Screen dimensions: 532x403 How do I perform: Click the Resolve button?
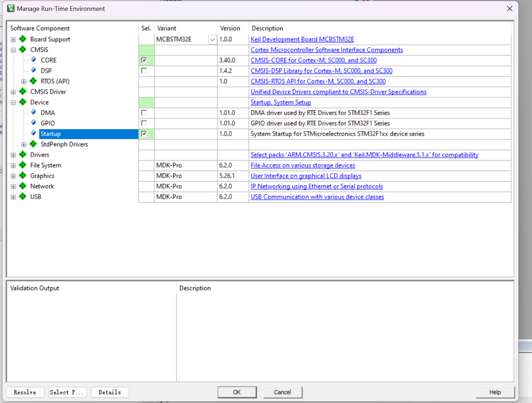point(25,392)
